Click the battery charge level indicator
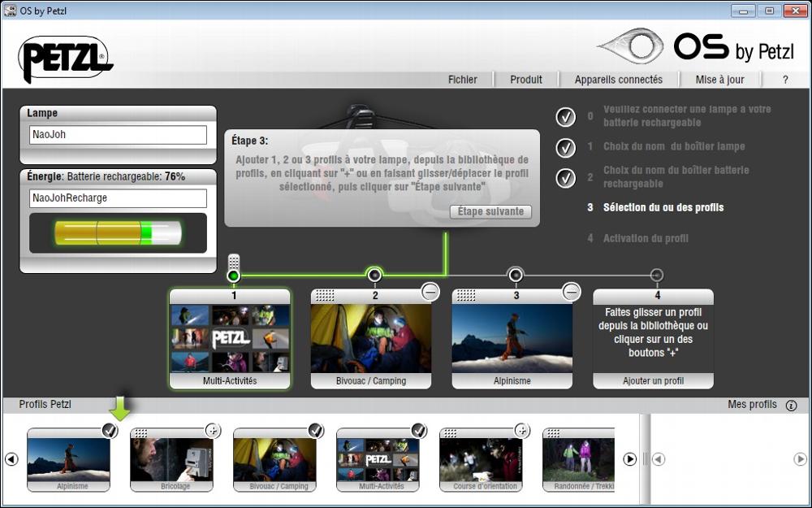The image size is (812, 508). click(x=118, y=233)
